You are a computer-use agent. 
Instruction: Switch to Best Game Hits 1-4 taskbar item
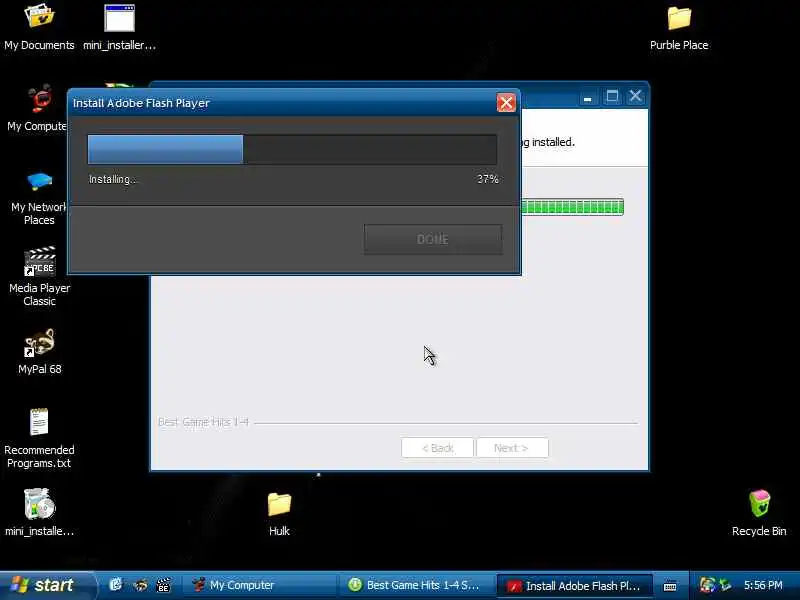pos(417,585)
